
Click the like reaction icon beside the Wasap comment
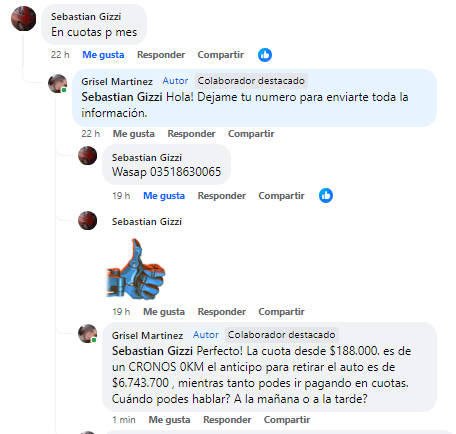pos(326,196)
